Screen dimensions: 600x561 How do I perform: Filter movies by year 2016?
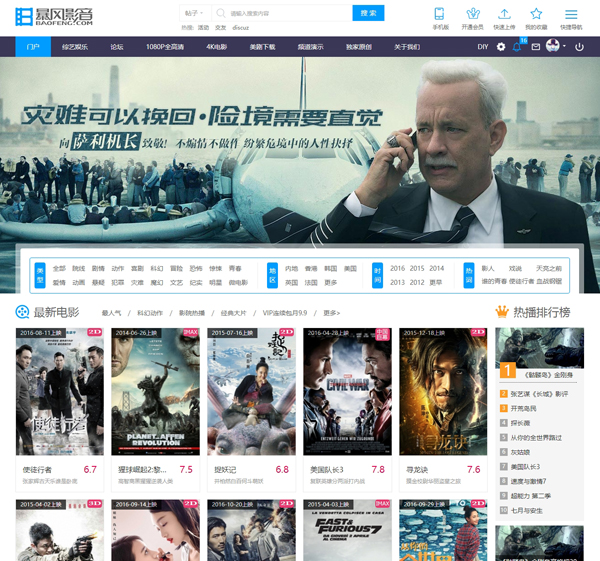[x=397, y=268]
